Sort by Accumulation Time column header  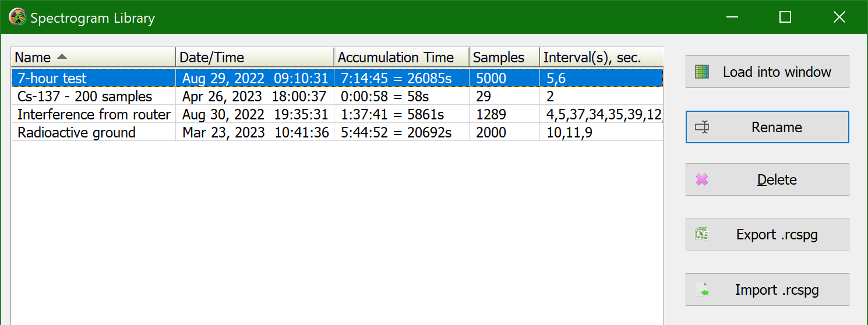click(401, 57)
